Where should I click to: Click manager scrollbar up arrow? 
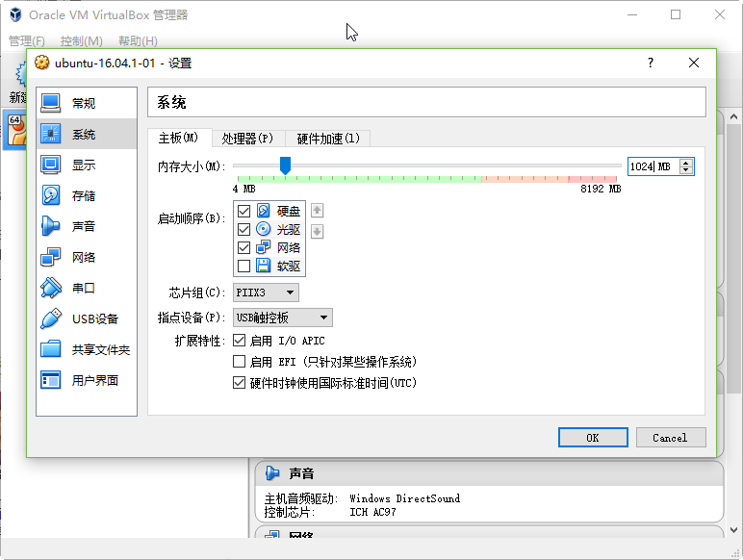(x=733, y=116)
